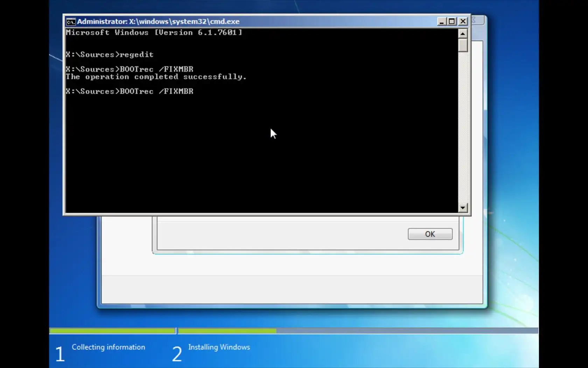Click the completed step 1 progress bar
The image size is (588, 368).
pos(112,331)
